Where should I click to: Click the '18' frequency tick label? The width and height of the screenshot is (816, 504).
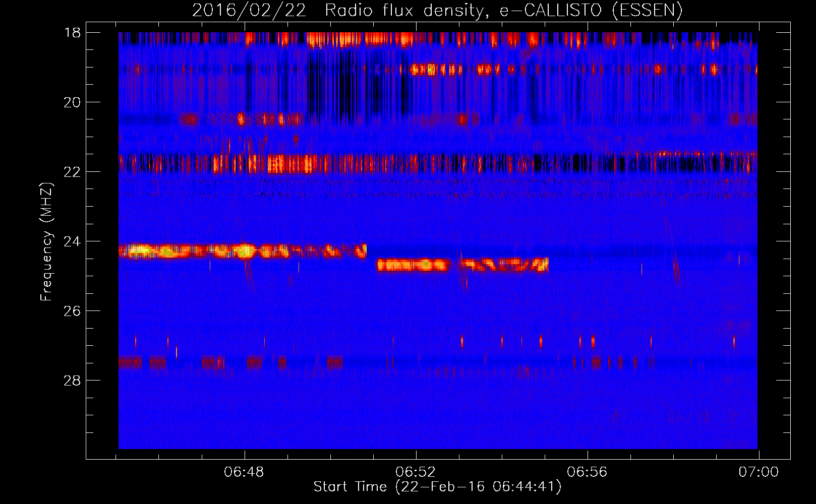click(73, 33)
